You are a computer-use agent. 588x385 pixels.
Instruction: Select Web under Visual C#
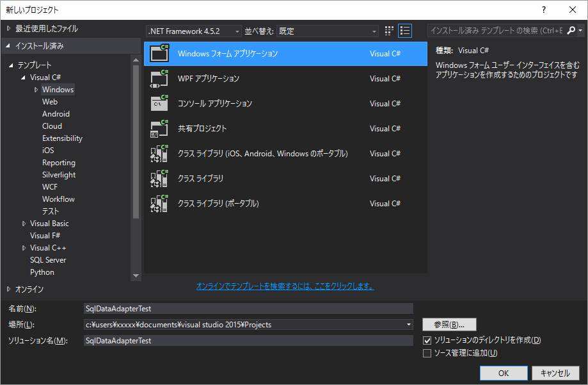49,101
